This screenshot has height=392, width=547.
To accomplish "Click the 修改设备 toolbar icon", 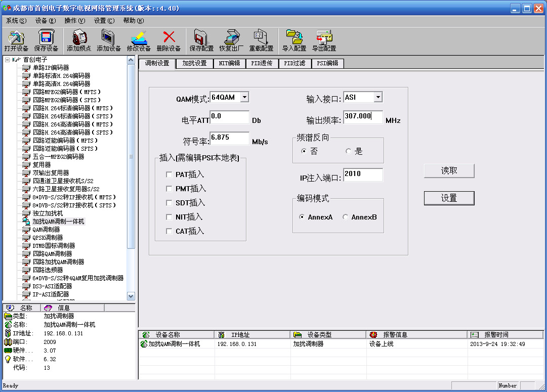I will 139,37.
